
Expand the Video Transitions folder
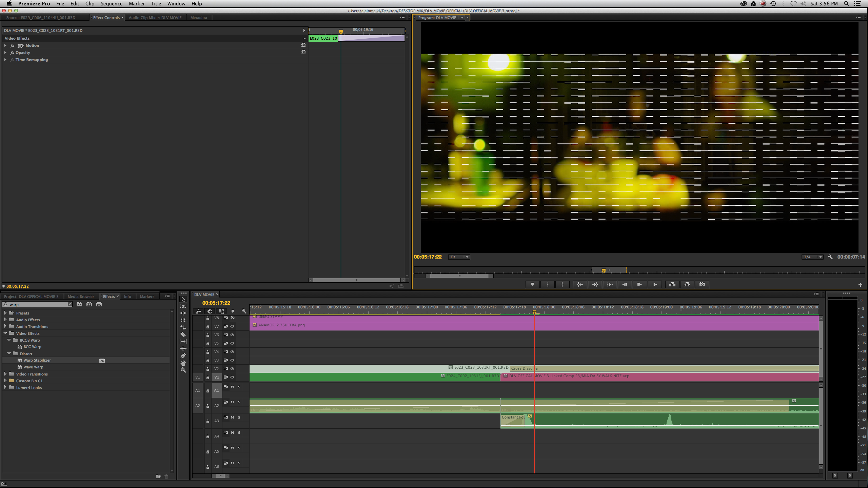(x=5, y=374)
